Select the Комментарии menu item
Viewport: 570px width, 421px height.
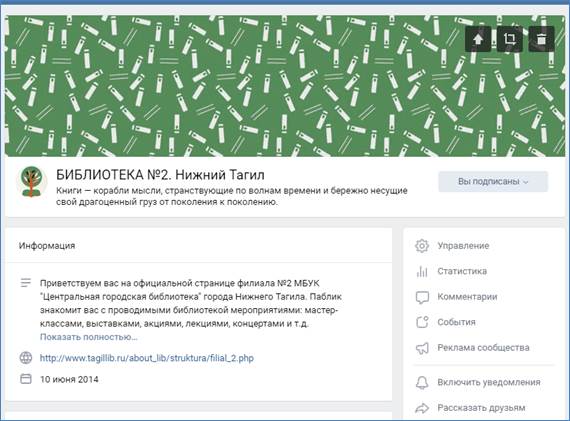467,297
